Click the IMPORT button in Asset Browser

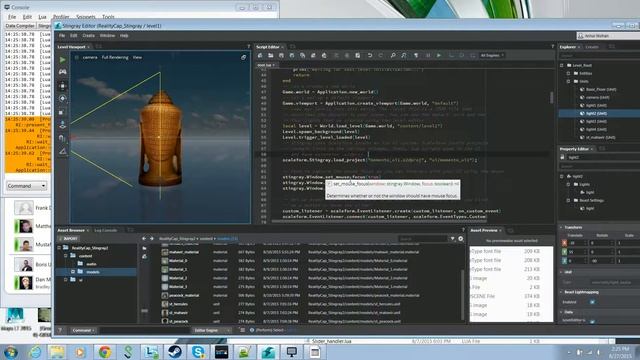68,238
